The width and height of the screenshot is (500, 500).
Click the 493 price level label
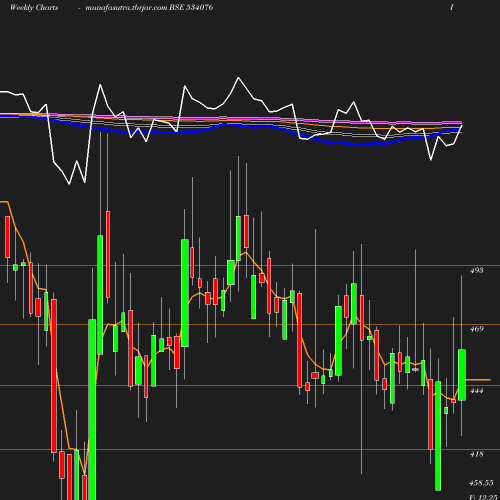click(476, 270)
